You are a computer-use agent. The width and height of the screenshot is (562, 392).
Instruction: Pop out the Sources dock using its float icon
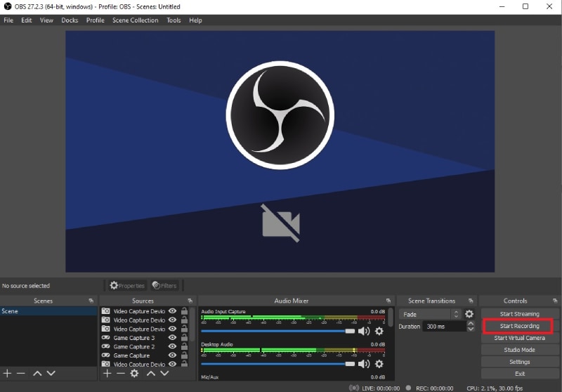tap(190, 301)
